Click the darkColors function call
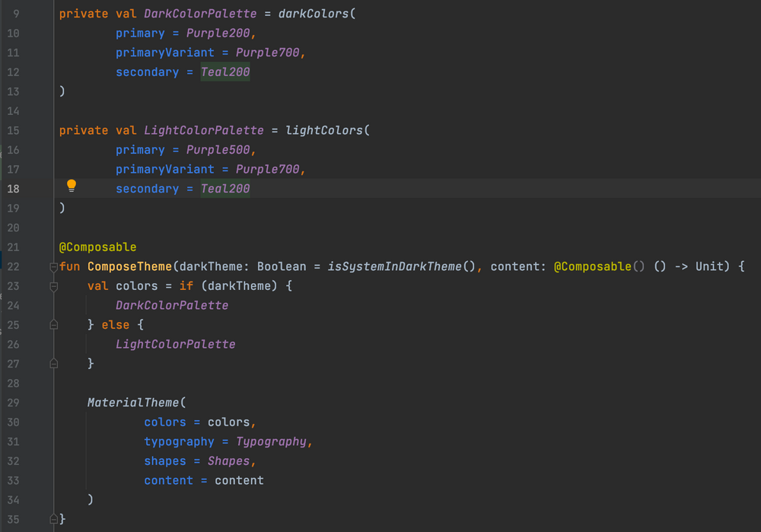This screenshot has height=532, width=761. (x=314, y=14)
